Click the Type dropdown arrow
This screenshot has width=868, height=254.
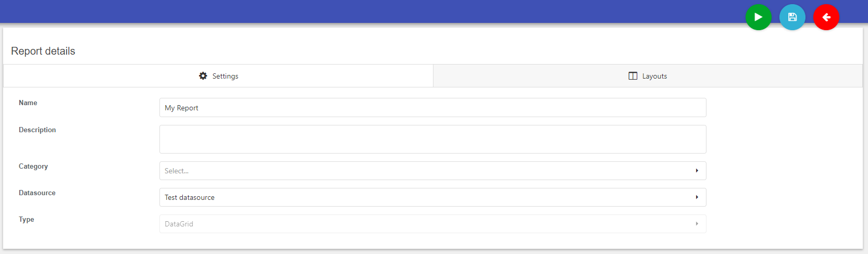(x=697, y=224)
